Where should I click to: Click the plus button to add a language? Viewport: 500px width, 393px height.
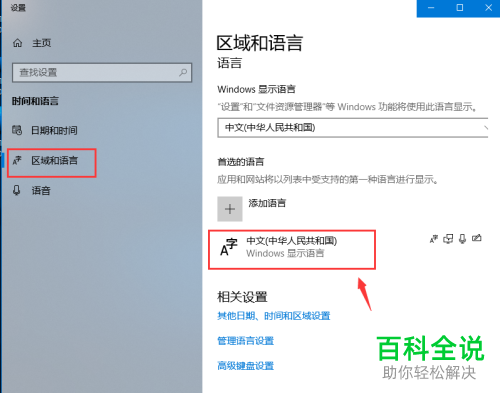coord(230,209)
